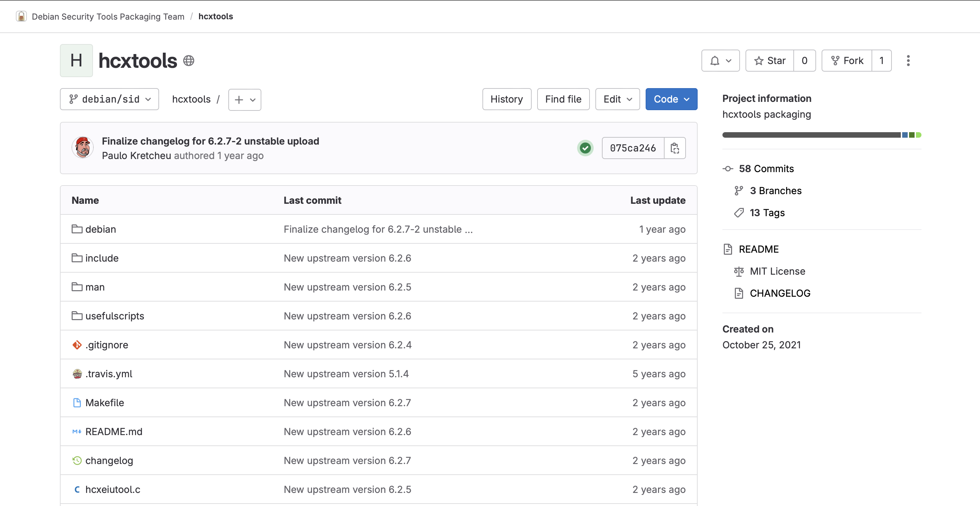Screen dimensions: 980x506
Task: View the 13 Tags list
Action: pos(767,212)
